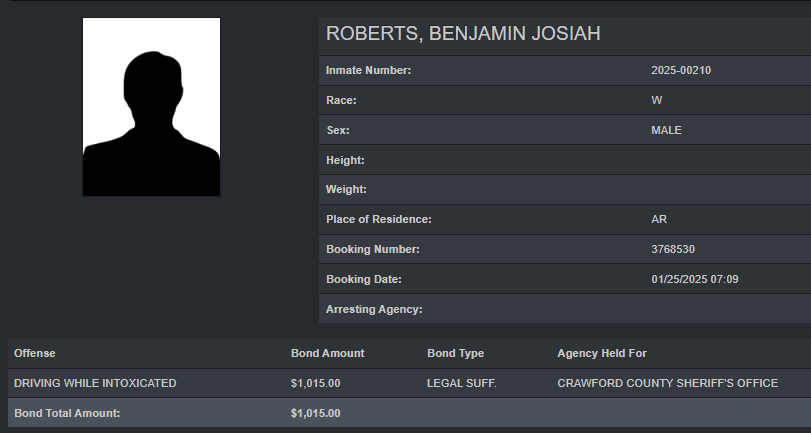Click the Bond Type column header

tap(455, 353)
